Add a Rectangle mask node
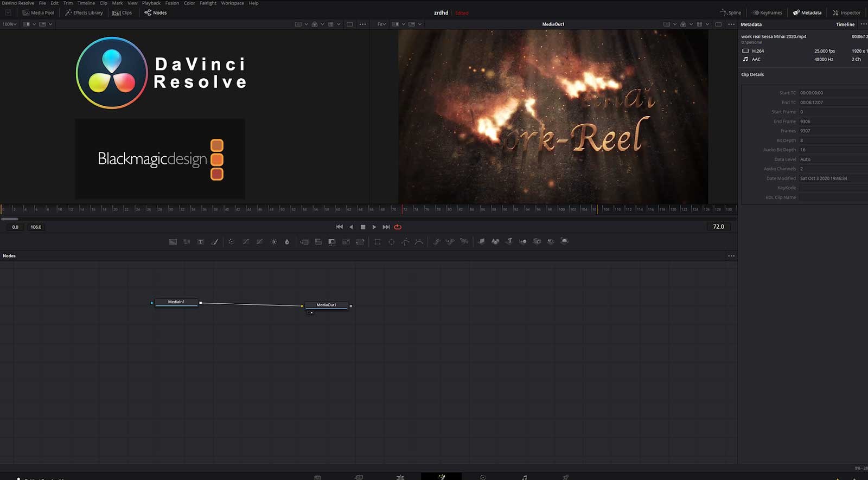 click(378, 242)
